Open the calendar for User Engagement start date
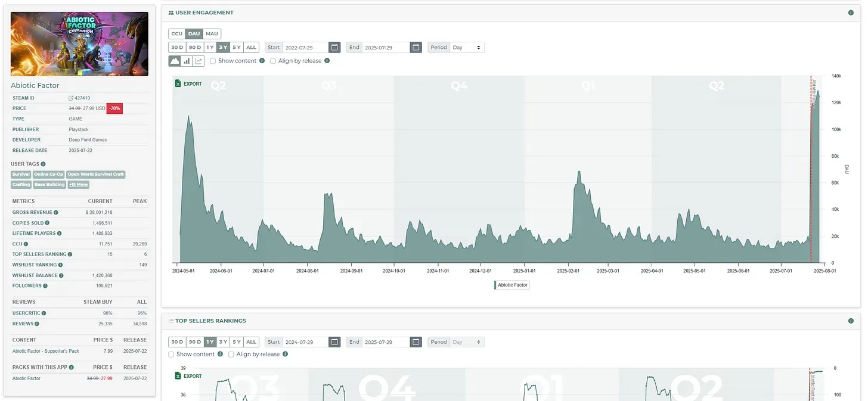This screenshot has height=401, width=868. tap(334, 47)
